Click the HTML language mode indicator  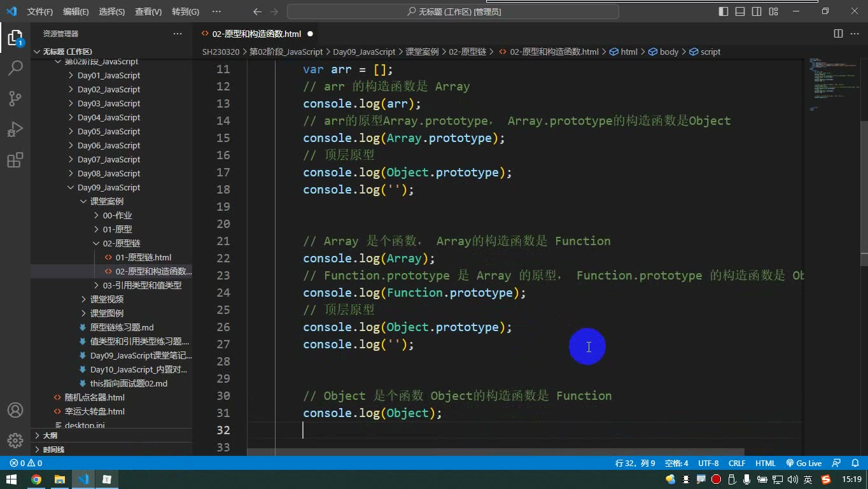[x=766, y=464]
